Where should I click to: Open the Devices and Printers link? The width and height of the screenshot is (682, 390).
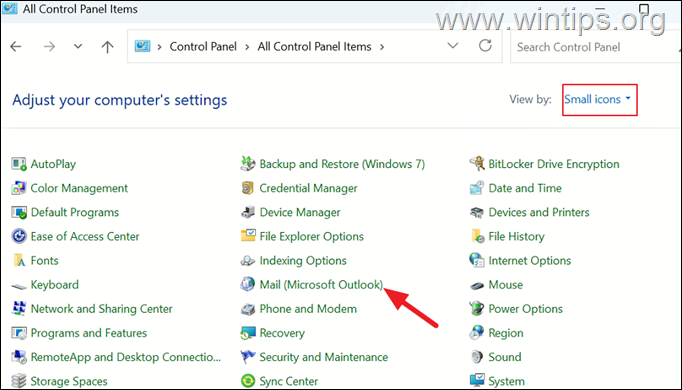point(539,212)
